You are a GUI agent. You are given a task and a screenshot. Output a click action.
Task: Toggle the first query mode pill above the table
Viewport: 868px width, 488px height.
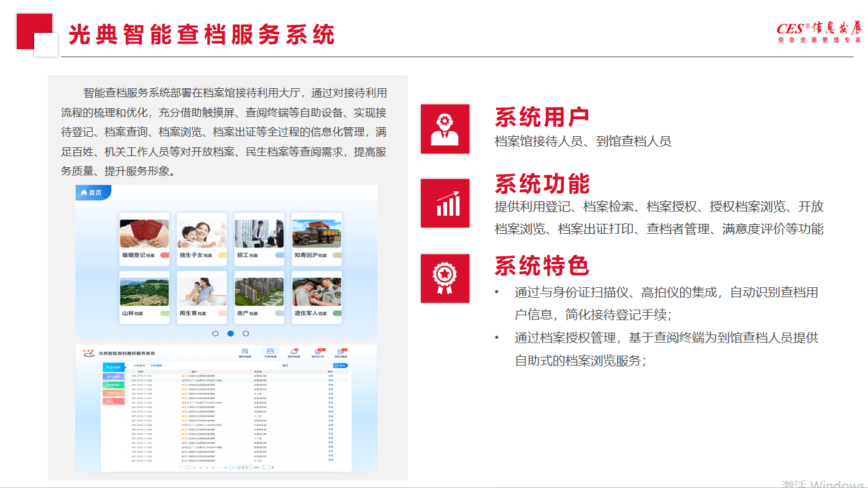(x=139, y=366)
